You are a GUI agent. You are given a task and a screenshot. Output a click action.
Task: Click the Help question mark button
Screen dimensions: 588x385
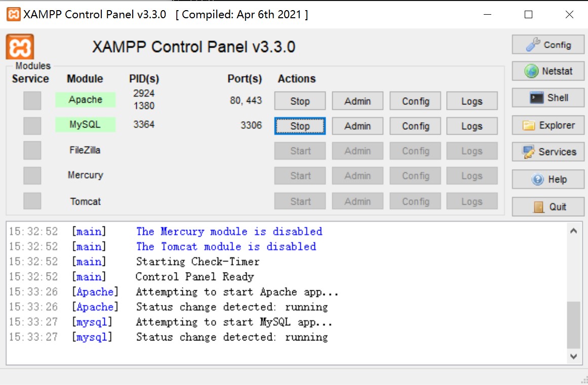pyautogui.click(x=548, y=179)
